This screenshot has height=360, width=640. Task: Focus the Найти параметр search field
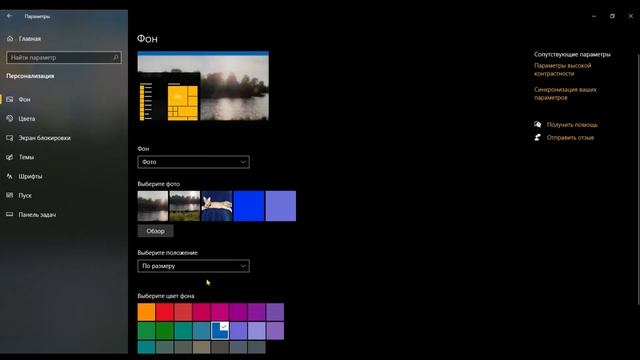64,58
